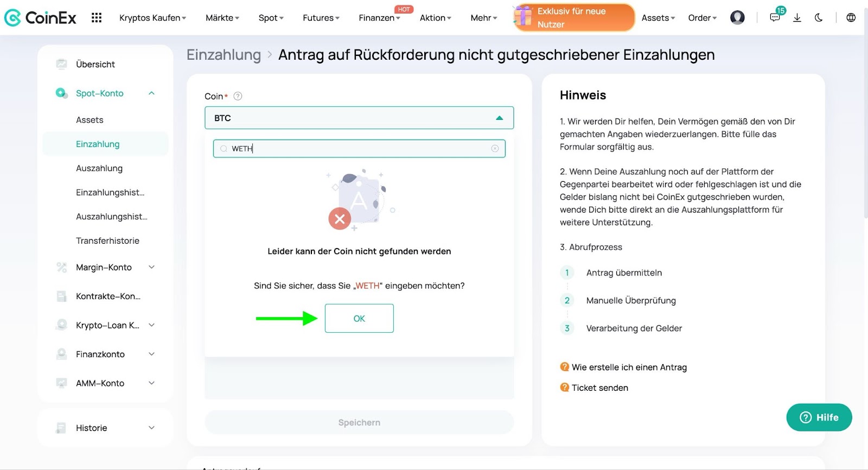Expand the Margin-Konto section

[x=151, y=267]
